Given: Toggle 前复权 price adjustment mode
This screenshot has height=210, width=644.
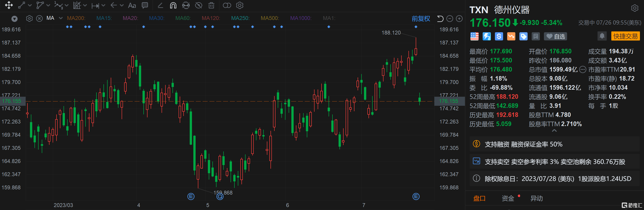Looking at the screenshot, I should [421, 18].
